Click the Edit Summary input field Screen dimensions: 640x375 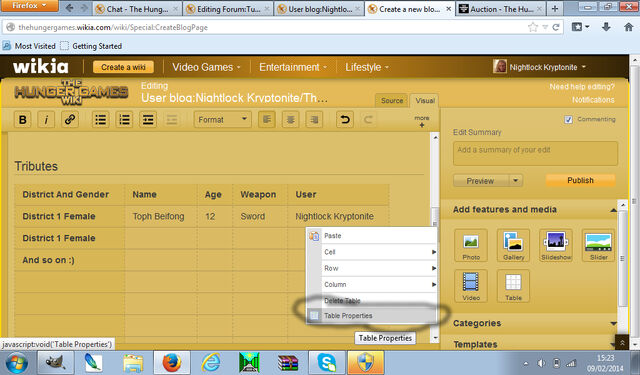pyautogui.click(x=535, y=153)
